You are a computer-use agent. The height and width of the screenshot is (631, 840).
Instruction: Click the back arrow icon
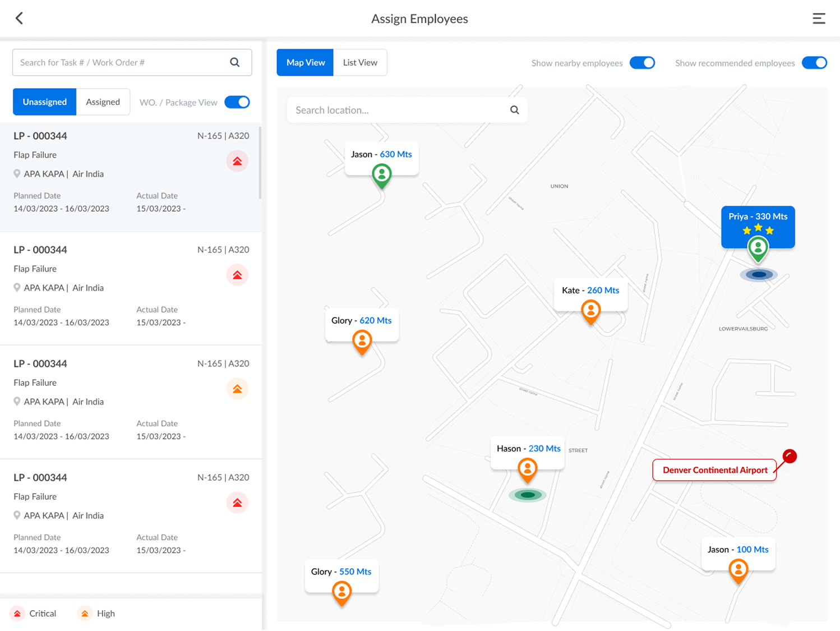19,19
